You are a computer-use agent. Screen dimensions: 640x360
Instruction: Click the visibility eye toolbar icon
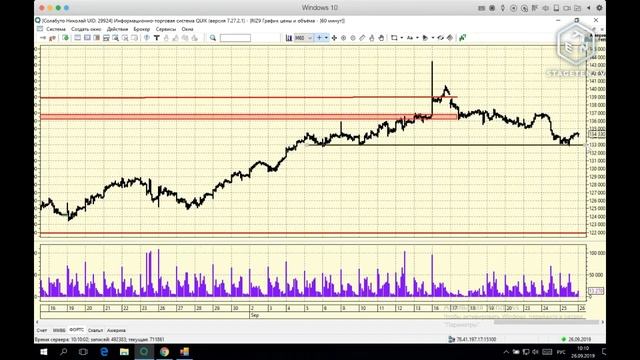pyautogui.click(x=440, y=38)
